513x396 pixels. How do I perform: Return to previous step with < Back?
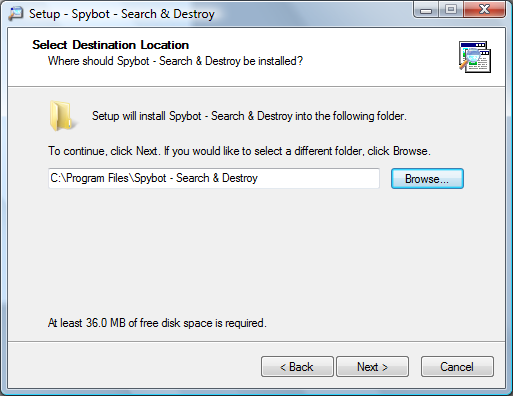[297, 367]
